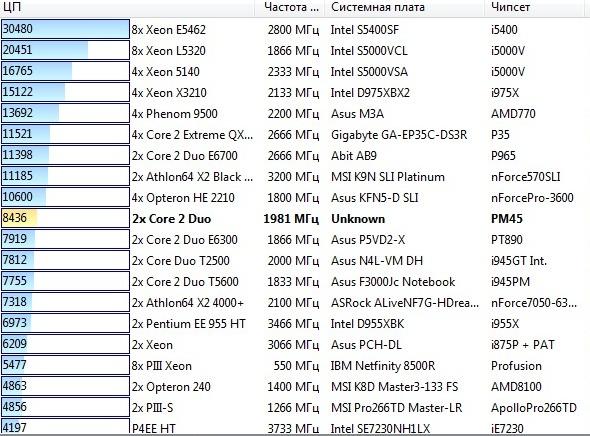Select the Asus KFN5-D SLI cell
The image size is (590, 436).
[375, 198]
